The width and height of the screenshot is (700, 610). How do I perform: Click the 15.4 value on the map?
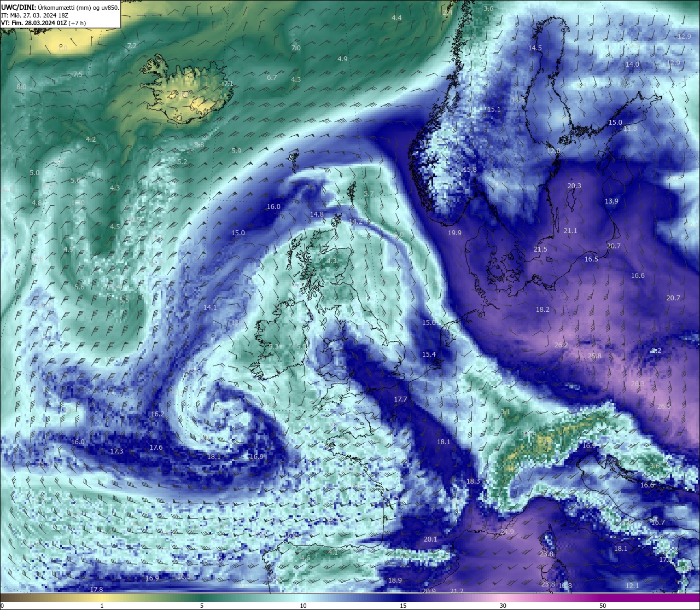click(429, 355)
